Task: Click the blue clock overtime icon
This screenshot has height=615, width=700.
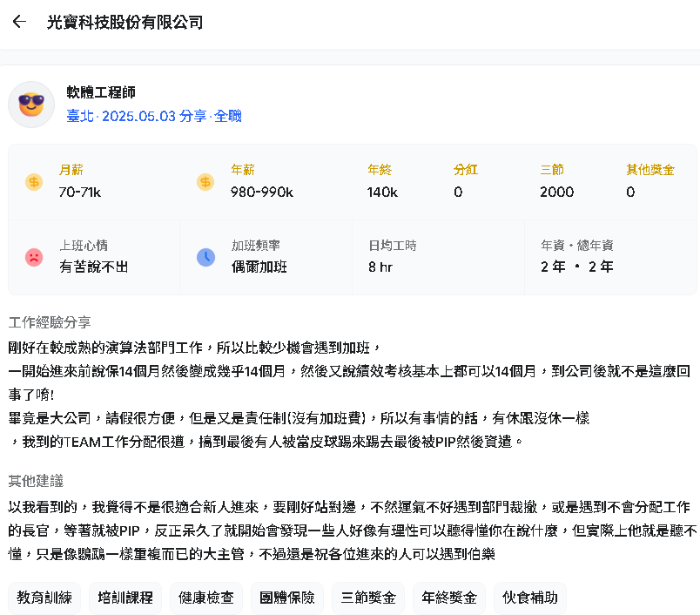Action: click(x=205, y=257)
